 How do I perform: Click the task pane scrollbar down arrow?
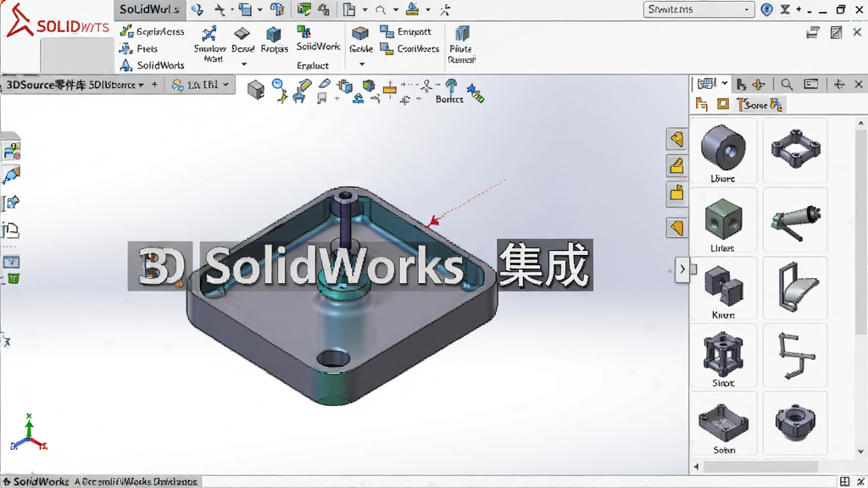[x=860, y=452]
